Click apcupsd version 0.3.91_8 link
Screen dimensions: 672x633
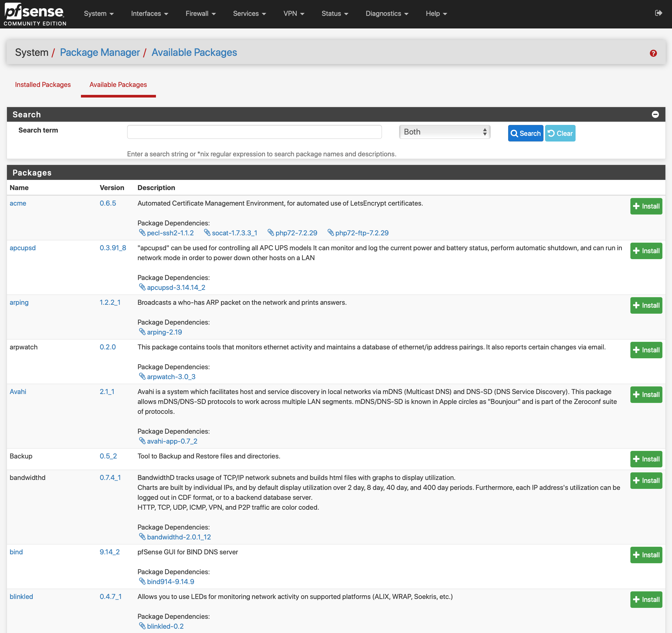click(x=113, y=248)
